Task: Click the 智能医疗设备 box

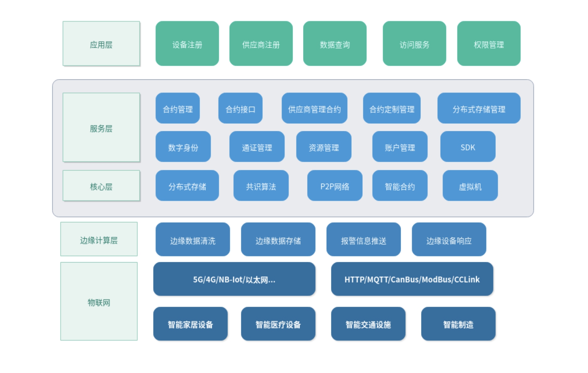Action: 278,324
